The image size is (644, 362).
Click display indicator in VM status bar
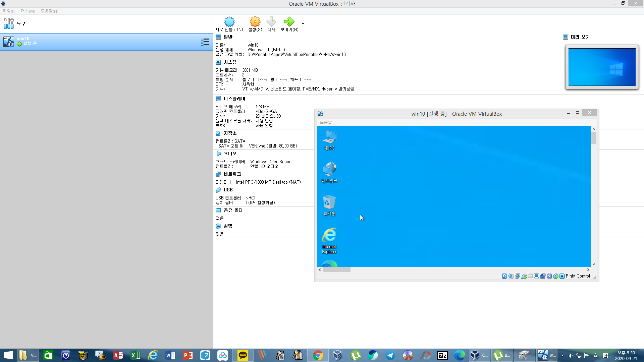pos(536,276)
